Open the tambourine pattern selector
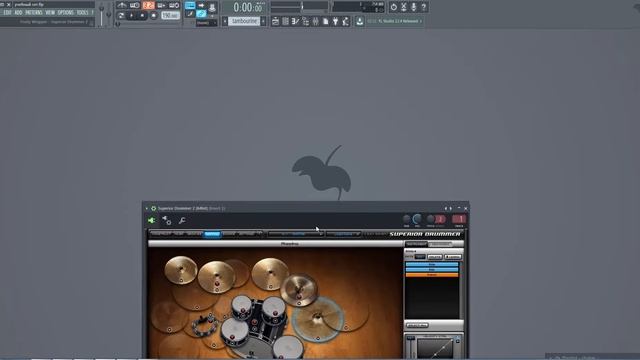 pyautogui.click(x=244, y=21)
